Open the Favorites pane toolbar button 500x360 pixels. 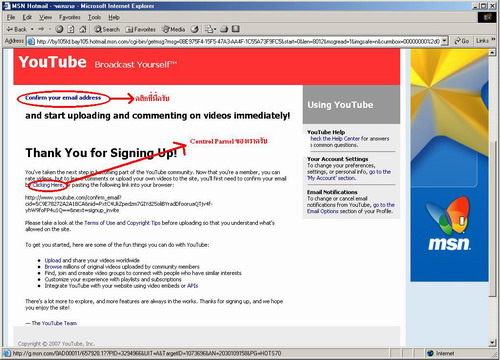(140, 29)
